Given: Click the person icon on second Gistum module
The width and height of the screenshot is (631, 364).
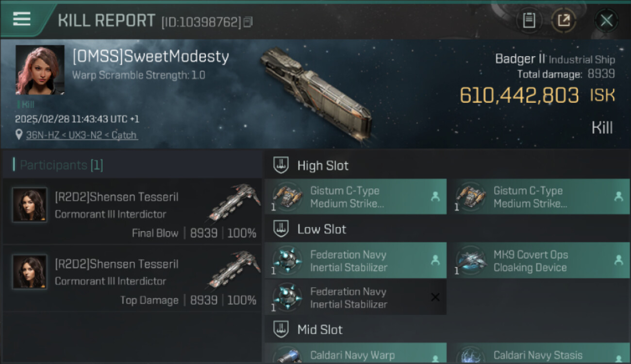Looking at the screenshot, I should click(618, 197).
